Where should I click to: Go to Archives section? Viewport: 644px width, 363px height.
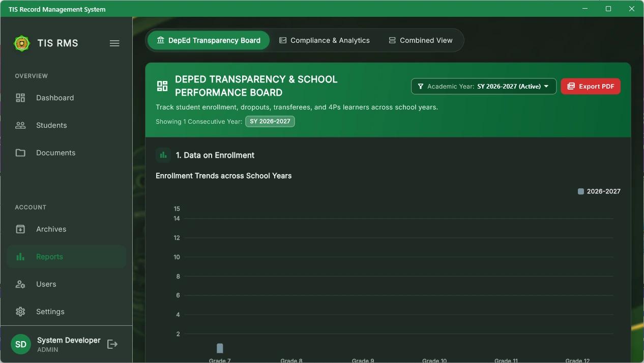[66, 229]
